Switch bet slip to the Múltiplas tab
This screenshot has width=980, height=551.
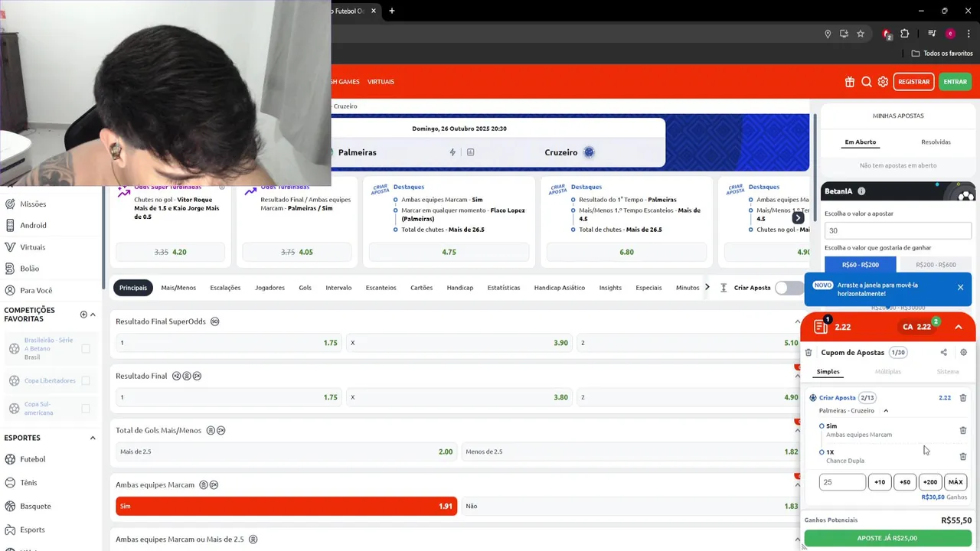click(x=888, y=372)
